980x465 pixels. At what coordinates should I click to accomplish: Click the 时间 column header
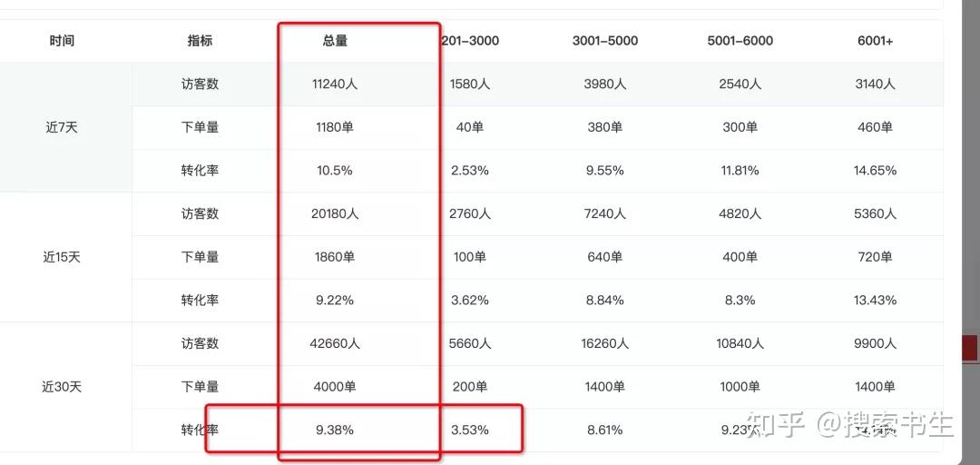pyautogui.click(x=62, y=41)
